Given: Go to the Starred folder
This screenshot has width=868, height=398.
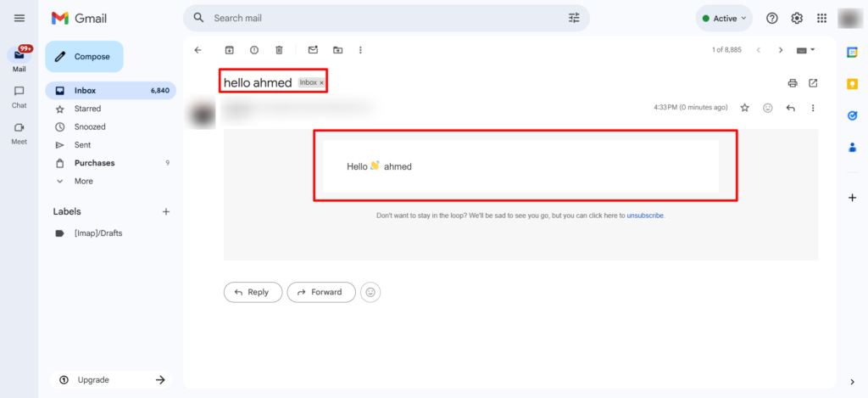Looking at the screenshot, I should pyautogui.click(x=87, y=109).
